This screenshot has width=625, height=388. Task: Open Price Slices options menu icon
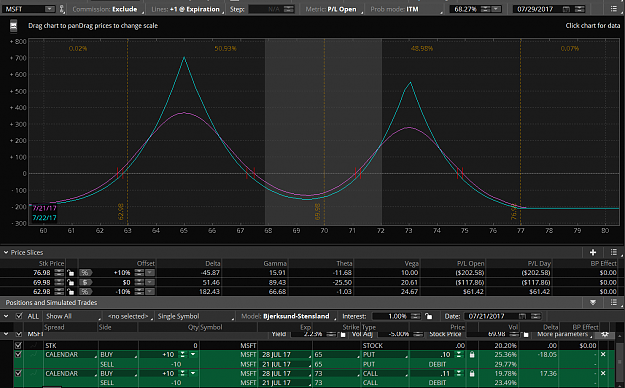point(614,252)
